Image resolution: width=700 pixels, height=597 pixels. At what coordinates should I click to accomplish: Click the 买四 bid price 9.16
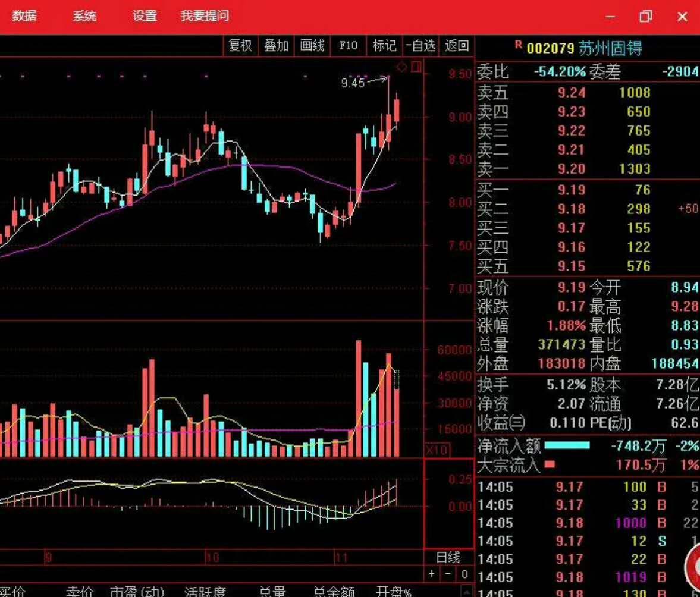point(571,247)
